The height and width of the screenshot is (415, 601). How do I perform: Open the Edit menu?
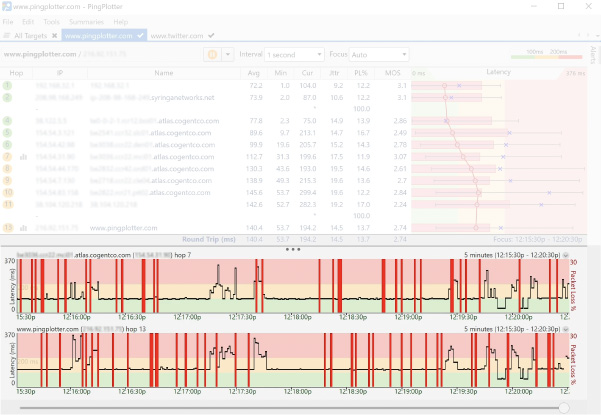pos(28,22)
